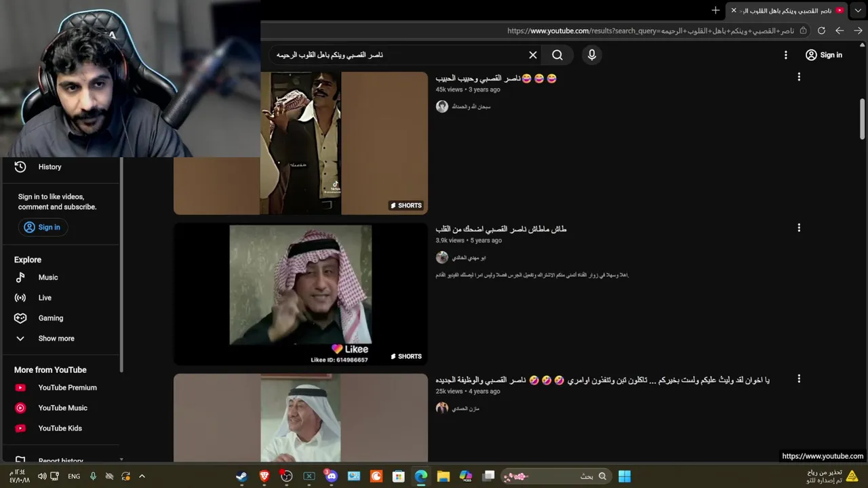Clear the YouTube search box text
868x488 pixels.
point(533,55)
